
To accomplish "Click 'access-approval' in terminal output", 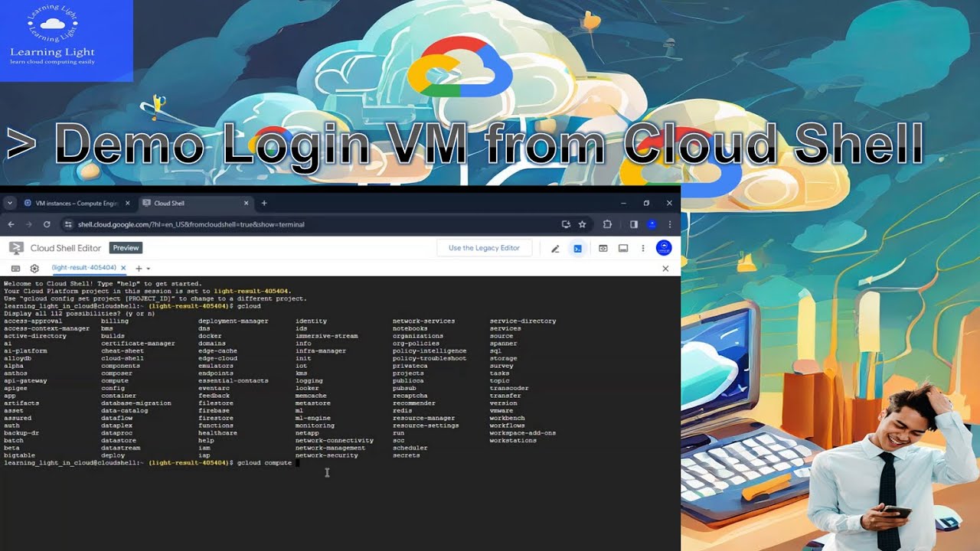I will click(x=33, y=321).
